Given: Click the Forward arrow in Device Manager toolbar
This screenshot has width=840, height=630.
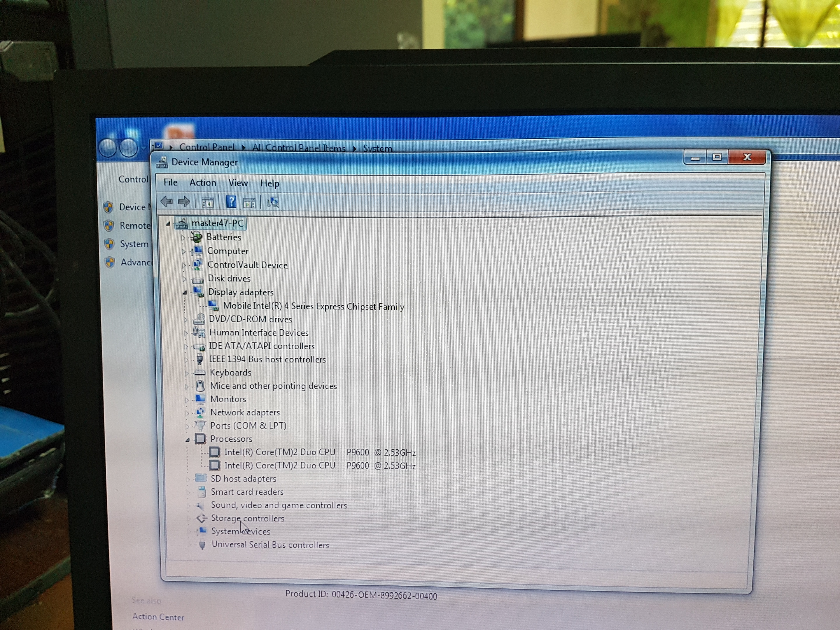Looking at the screenshot, I should coord(184,202).
